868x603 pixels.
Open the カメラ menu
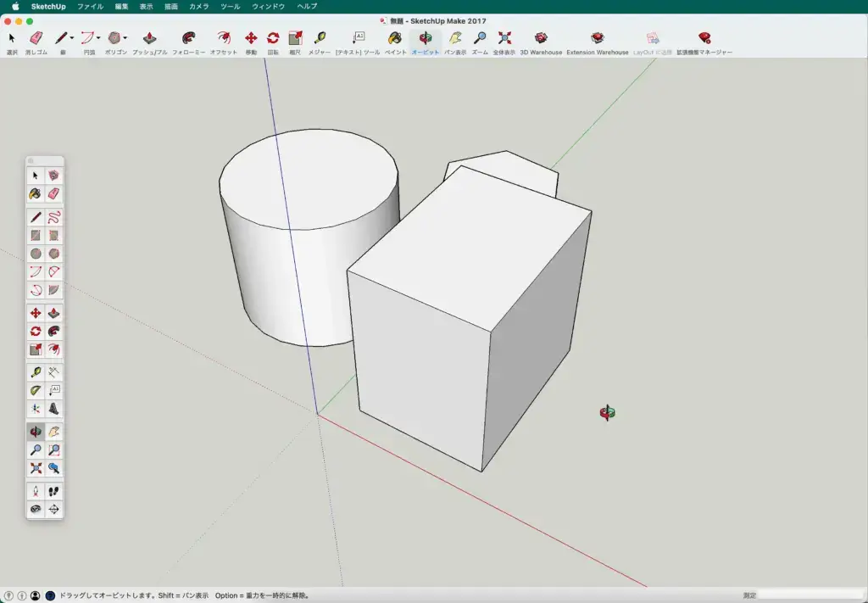[199, 7]
